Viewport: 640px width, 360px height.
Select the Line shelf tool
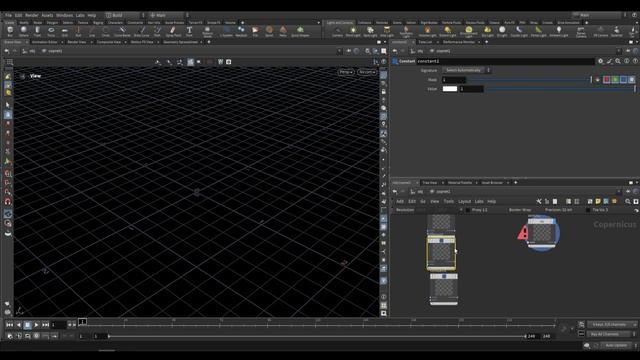[92, 31]
